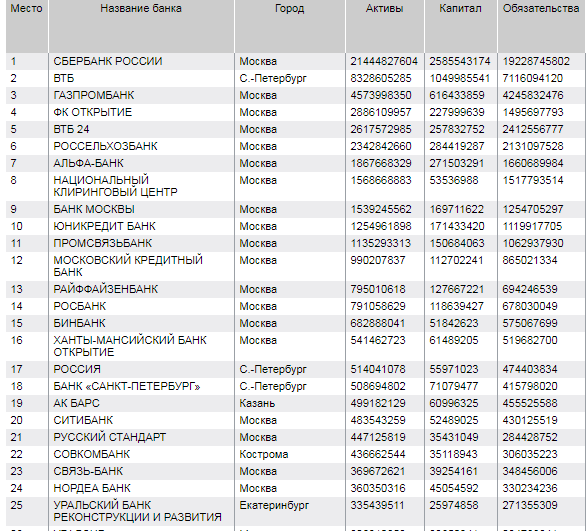This screenshot has width=586, height=531.
Task: Click capital value 55971023
Action: click(453, 369)
